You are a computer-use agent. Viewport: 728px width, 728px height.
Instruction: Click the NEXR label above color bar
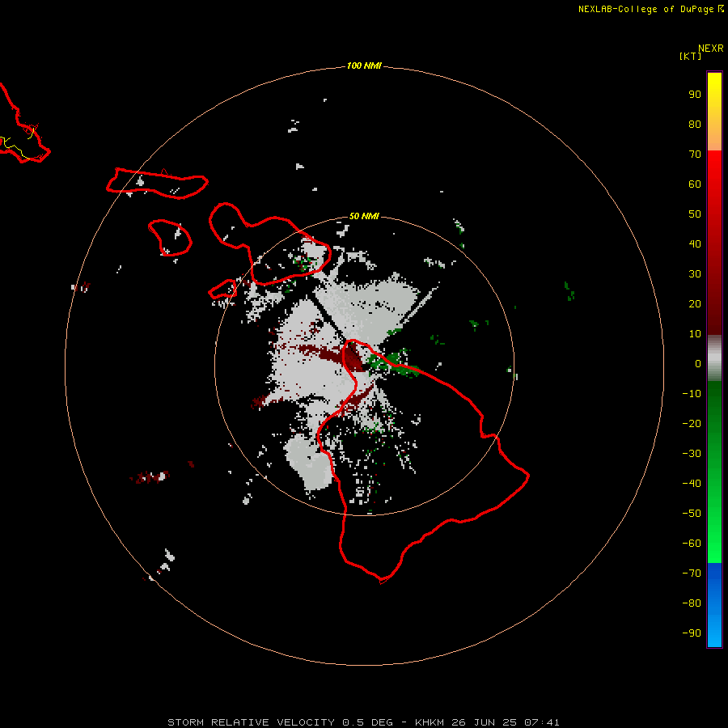[711, 49]
